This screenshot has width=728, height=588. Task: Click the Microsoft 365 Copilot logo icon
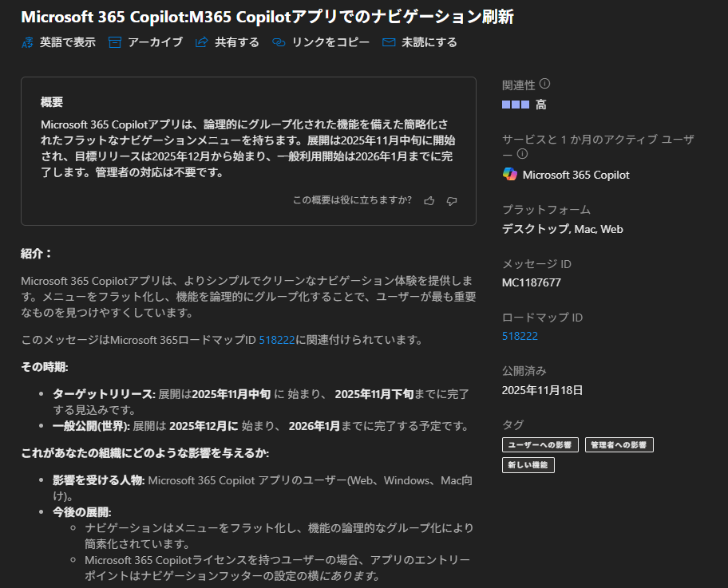(x=510, y=175)
